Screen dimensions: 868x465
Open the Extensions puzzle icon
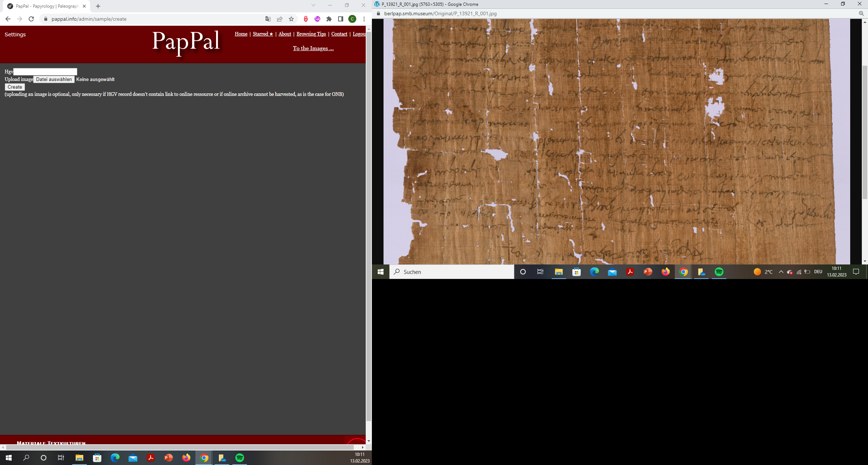tap(329, 19)
